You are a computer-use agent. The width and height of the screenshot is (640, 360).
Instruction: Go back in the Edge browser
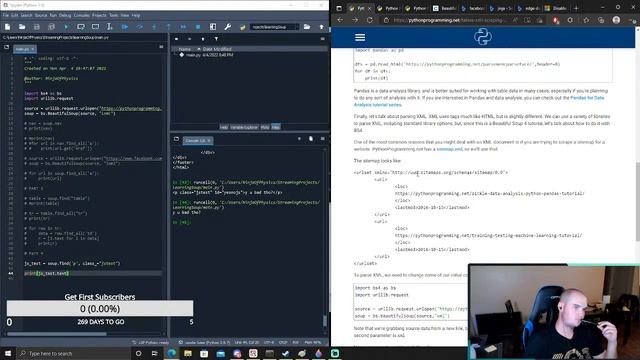[x=340, y=20]
